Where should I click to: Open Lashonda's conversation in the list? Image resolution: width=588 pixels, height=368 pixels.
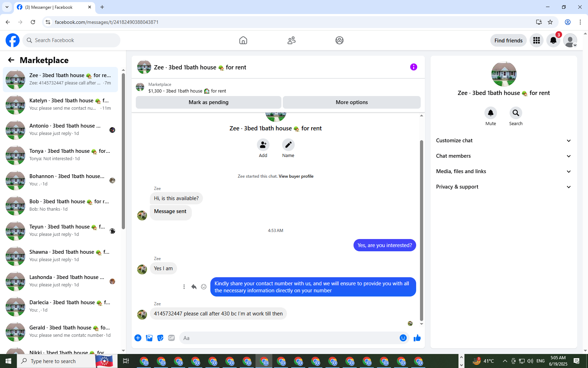coord(60,281)
